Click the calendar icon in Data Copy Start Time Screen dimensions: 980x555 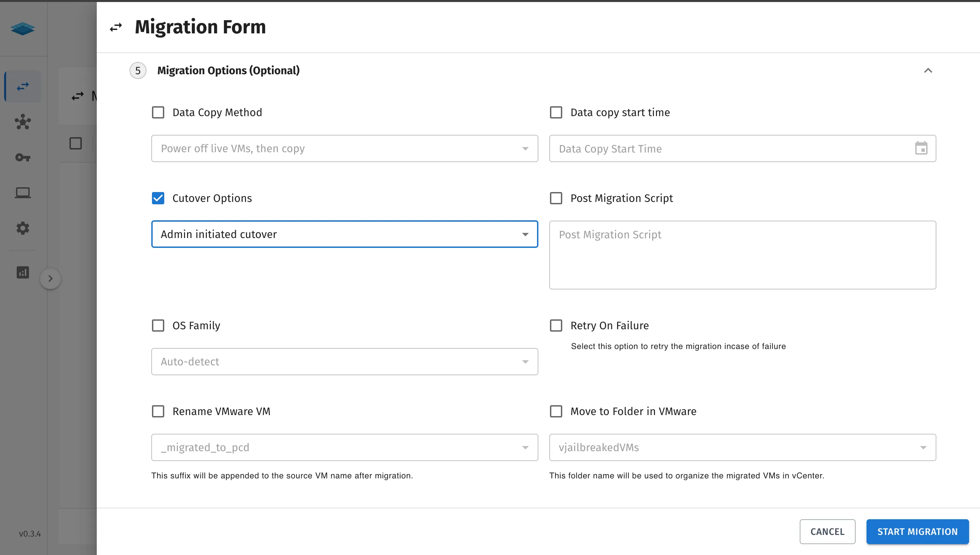[x=921, y=148]
